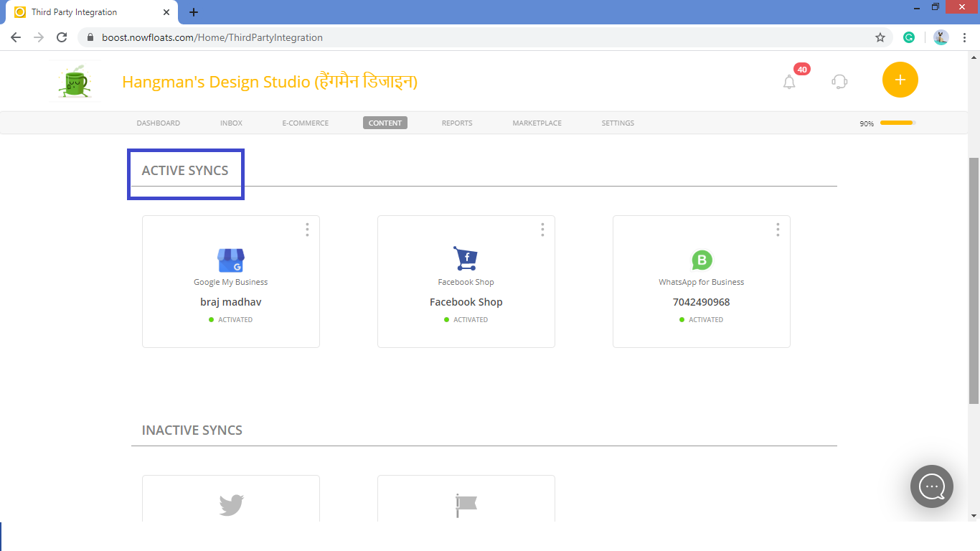Click the Google My Business label
980x551 pixels.
click(x=231, y=282)
